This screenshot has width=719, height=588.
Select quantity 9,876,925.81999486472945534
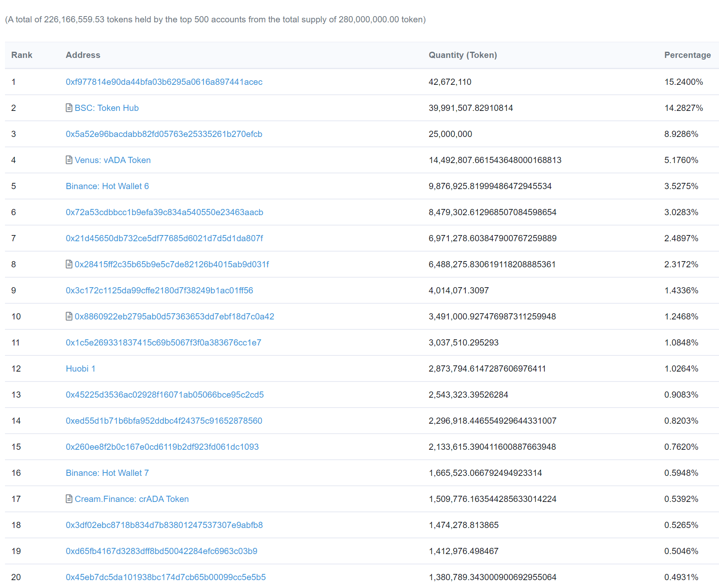tap(490, 186)
